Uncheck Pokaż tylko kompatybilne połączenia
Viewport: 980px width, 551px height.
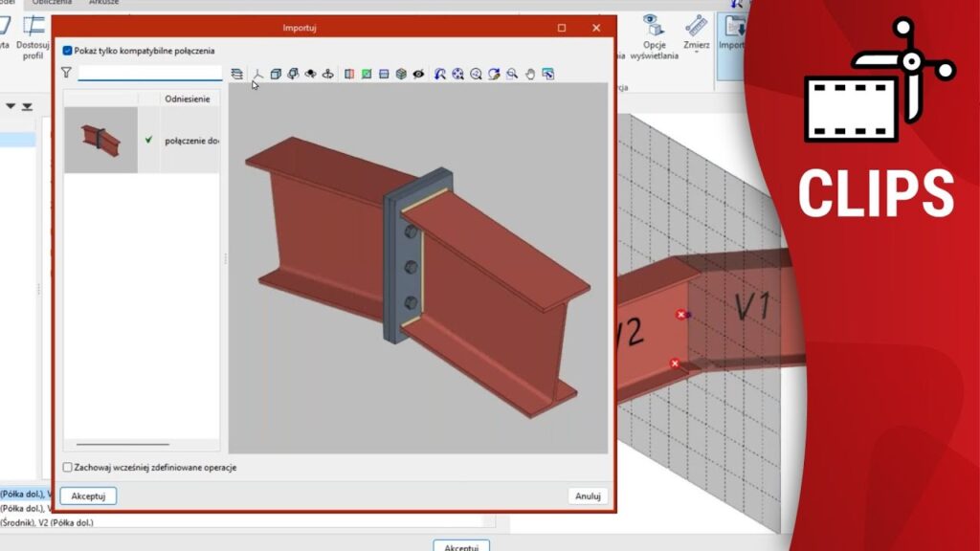click(68, 51)
